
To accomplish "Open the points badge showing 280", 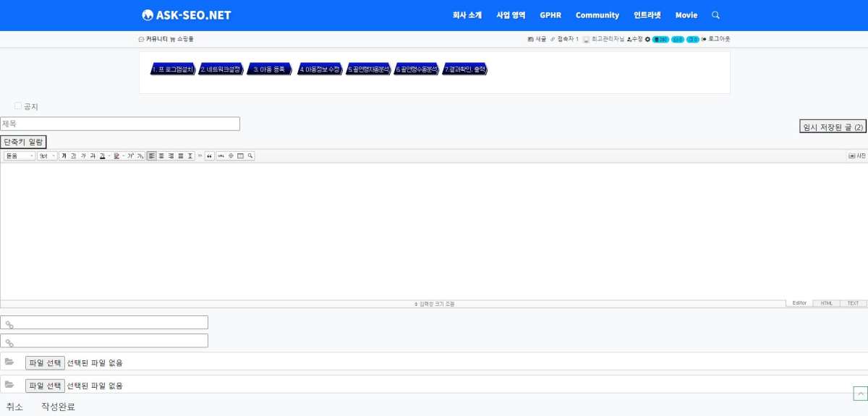I will [x=660, y=39].
